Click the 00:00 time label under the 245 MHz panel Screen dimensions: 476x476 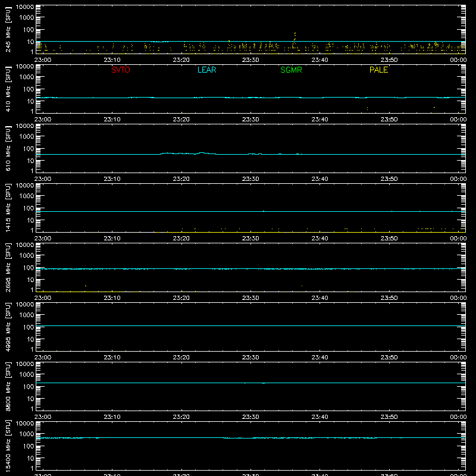coord(458,60)
